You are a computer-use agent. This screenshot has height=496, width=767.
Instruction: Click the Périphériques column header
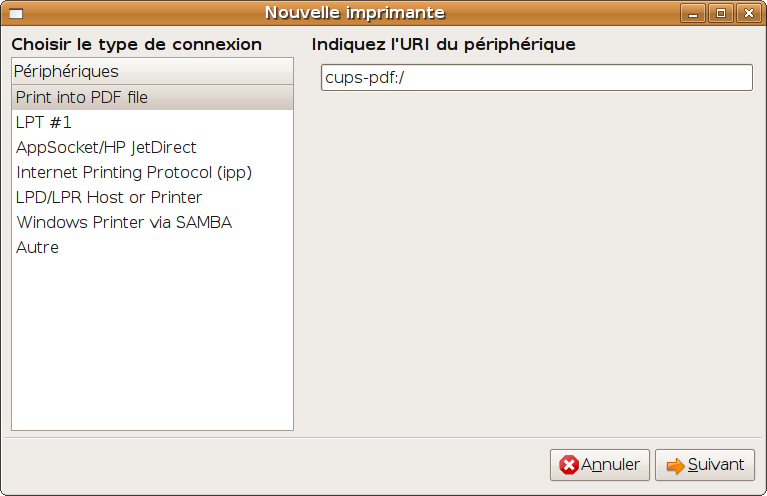(x=152, y=71)
